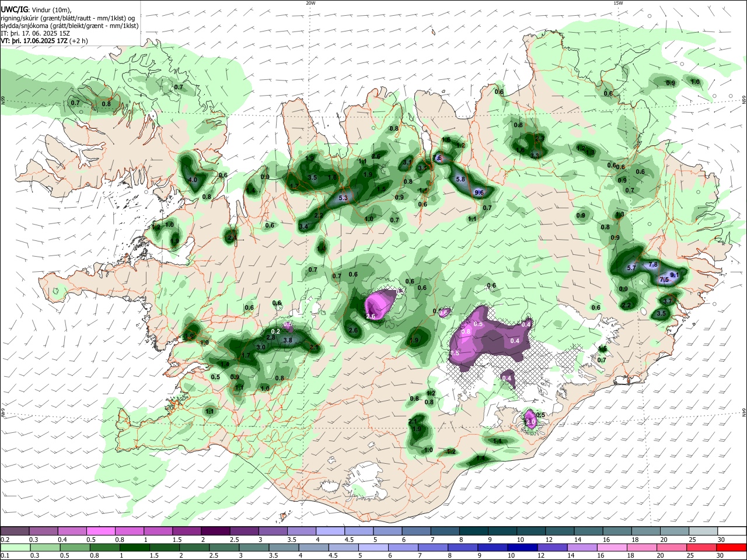Select upper legend dark purple swatch between 2 and 2.5
This screenshot has width=747, height=560.
point(215,531)
